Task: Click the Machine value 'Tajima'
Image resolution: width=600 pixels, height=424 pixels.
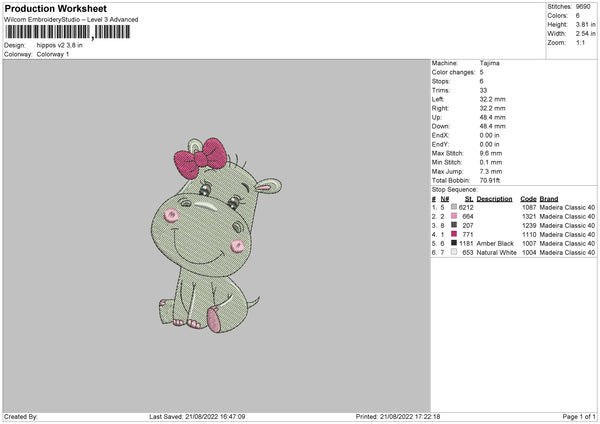Action: coord(489,63)
